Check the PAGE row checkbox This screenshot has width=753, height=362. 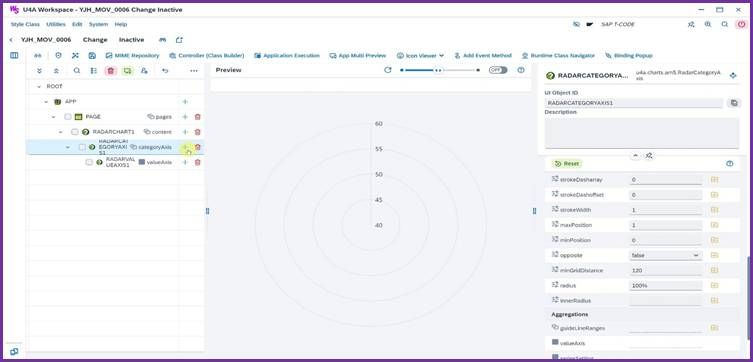pos(68,117)
